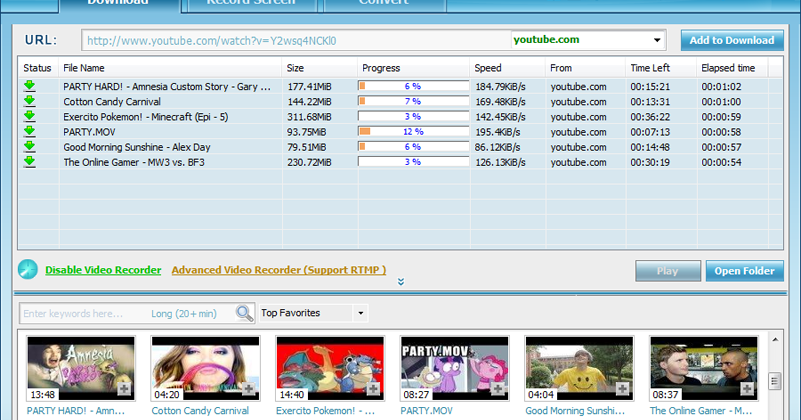Select row 'Exercito Pokemon! - Minecraft (Epi - 5)'
This screenshot has width=801, height=420.
400,116
